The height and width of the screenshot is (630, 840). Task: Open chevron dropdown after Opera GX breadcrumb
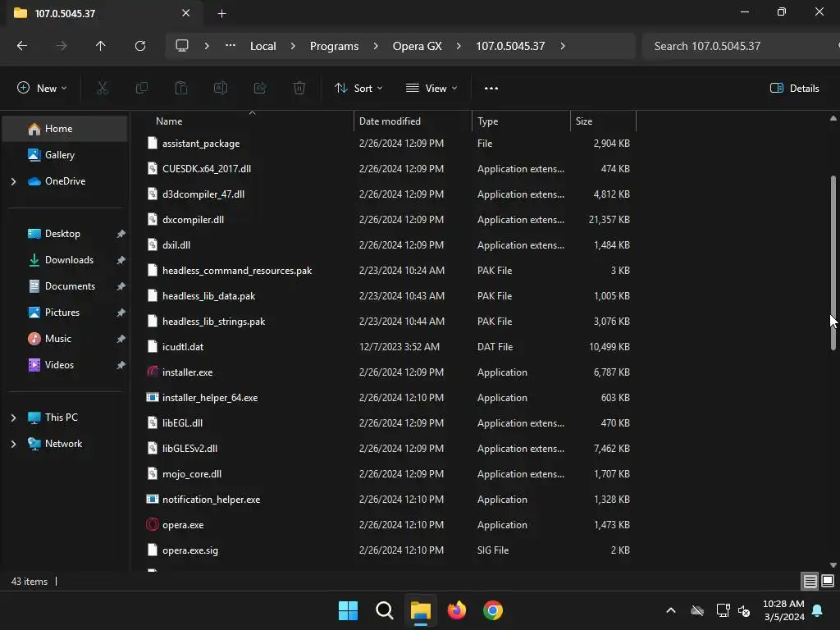click(x=459, y=46)
